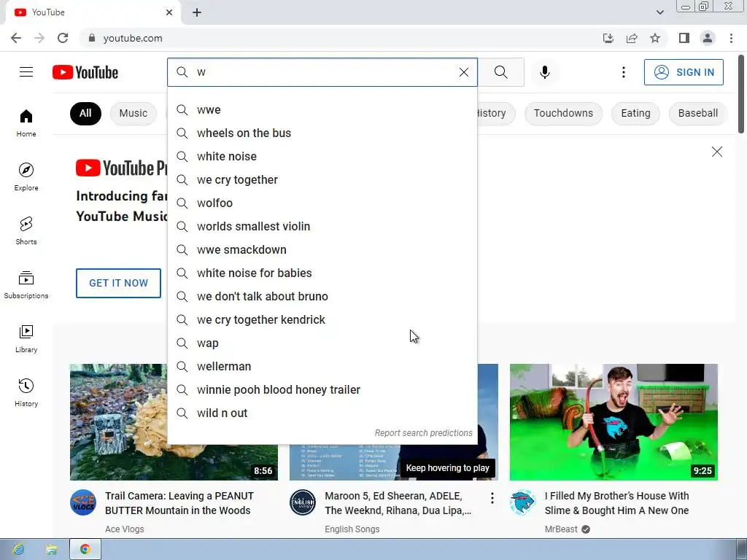Choose the 'we cry together' suggestion
Viewport: 747px width, 560px height.
click(x=322, y=179)
